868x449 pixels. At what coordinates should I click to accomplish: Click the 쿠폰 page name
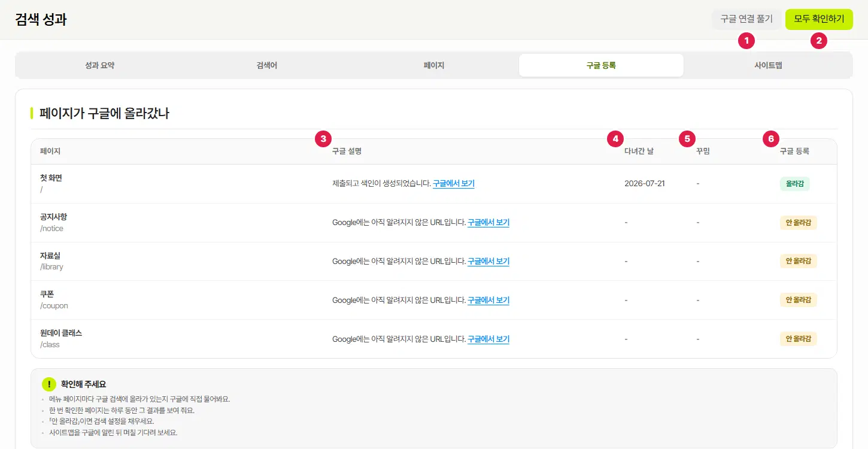pos(47,294)
